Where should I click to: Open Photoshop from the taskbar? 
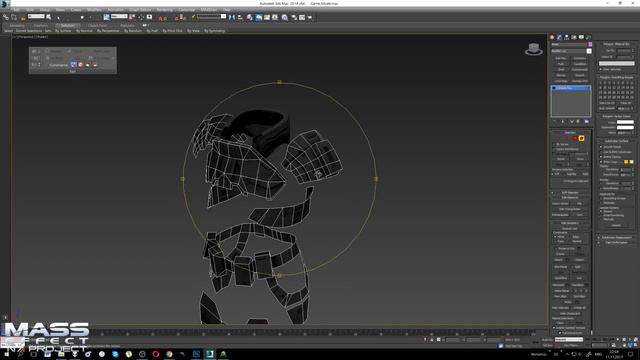(196, 354)
